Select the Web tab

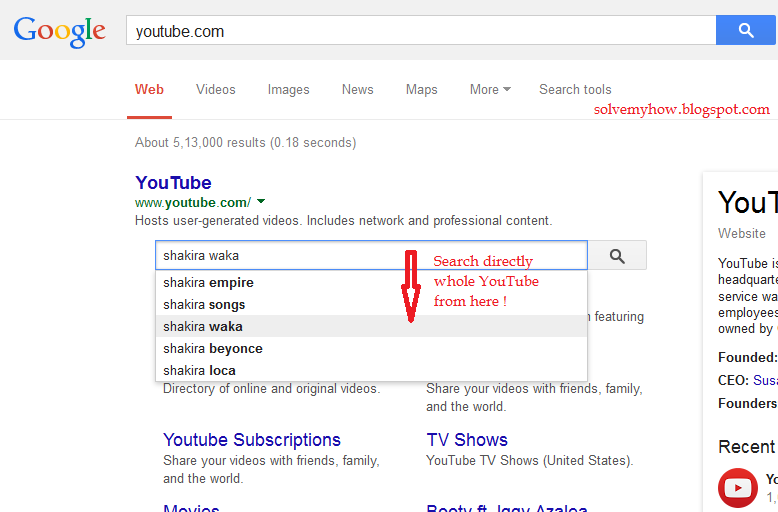(149, 89)
